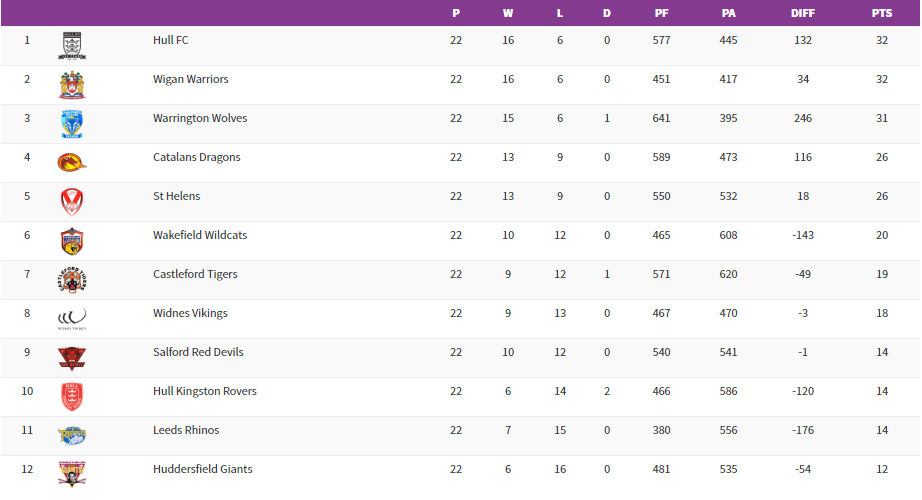This screenshot has height=500, width=922.
Task: Click the Wigan Warriors club logo
Action: coord(72,85)
